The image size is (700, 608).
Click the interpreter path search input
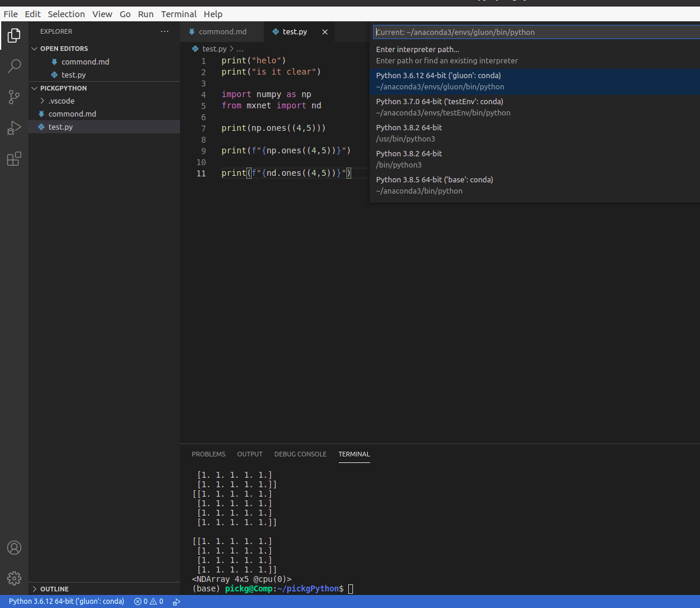tap(537, 32)
